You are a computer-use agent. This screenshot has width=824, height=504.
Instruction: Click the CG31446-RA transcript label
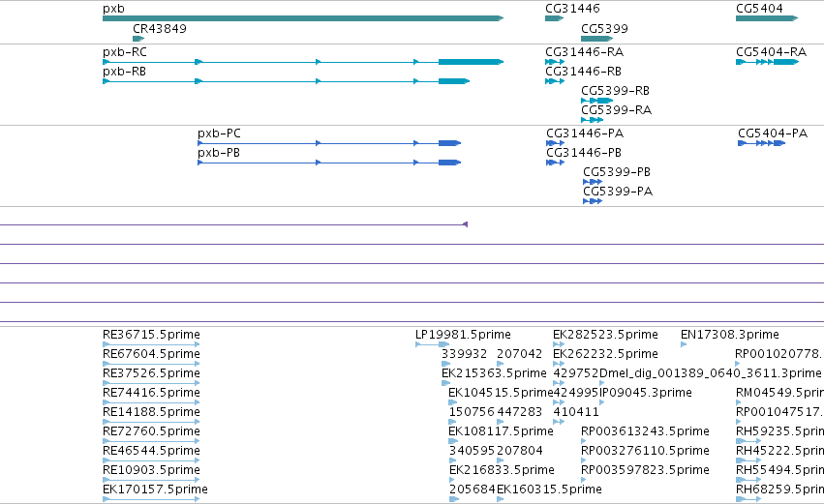pyautogui.click(x=585, y=52)
